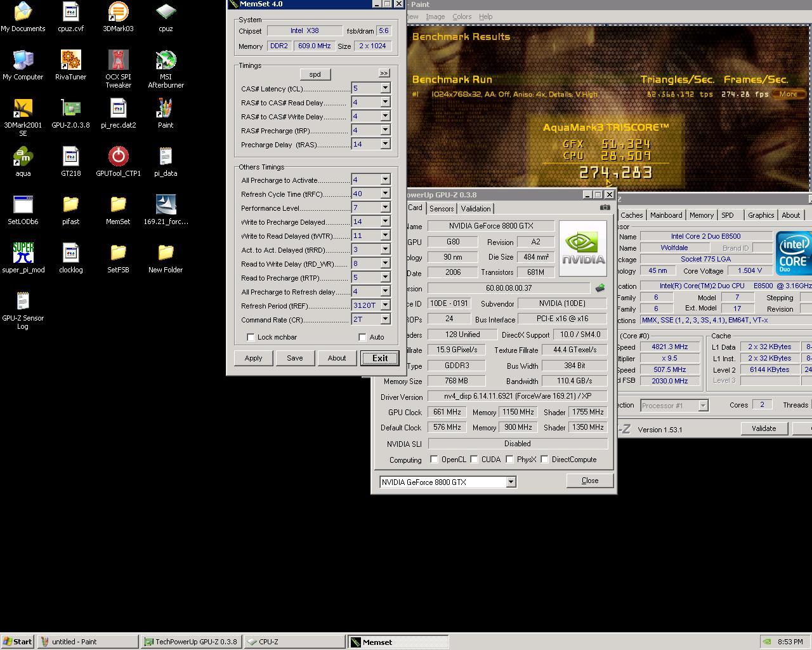
Task: Open pi_data text file icon
Action: pos(166,162)
